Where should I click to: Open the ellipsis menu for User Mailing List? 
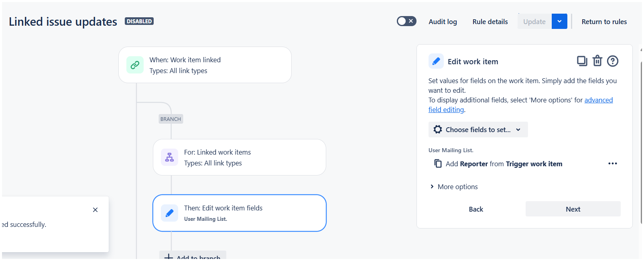613,163
